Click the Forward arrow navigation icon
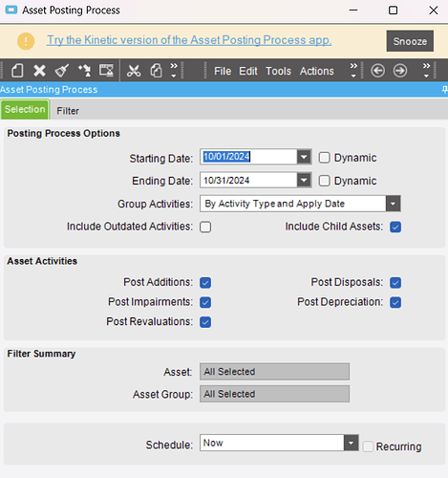 (400, 71)
